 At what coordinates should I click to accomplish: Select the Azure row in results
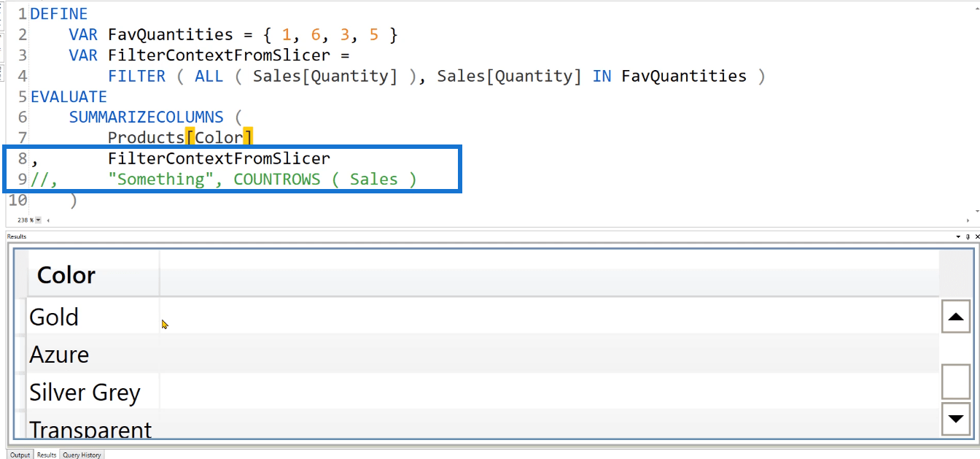coord(483,355)
